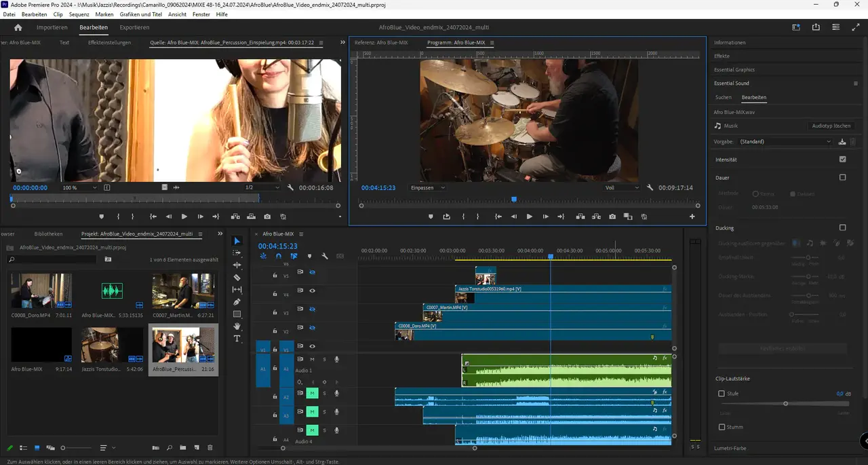This screenshot has height=465, width=868.
Task: Select the Razor tool in the toolbar
Action: pos(237,278)
